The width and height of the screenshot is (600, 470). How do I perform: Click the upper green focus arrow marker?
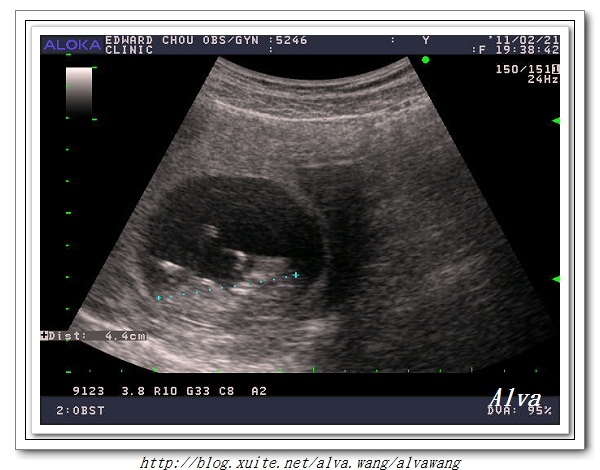point(556,121)
